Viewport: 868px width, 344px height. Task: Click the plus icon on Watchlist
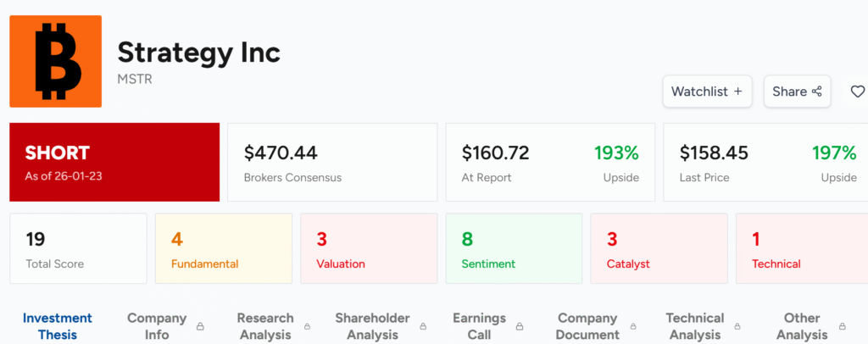pyautogui.click(x=737, y=92)
